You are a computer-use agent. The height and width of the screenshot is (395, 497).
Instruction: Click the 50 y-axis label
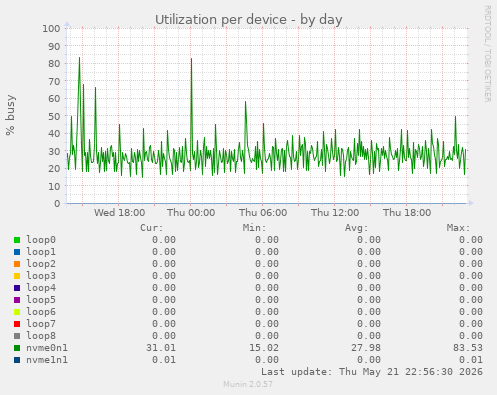(x=54, y=116)
